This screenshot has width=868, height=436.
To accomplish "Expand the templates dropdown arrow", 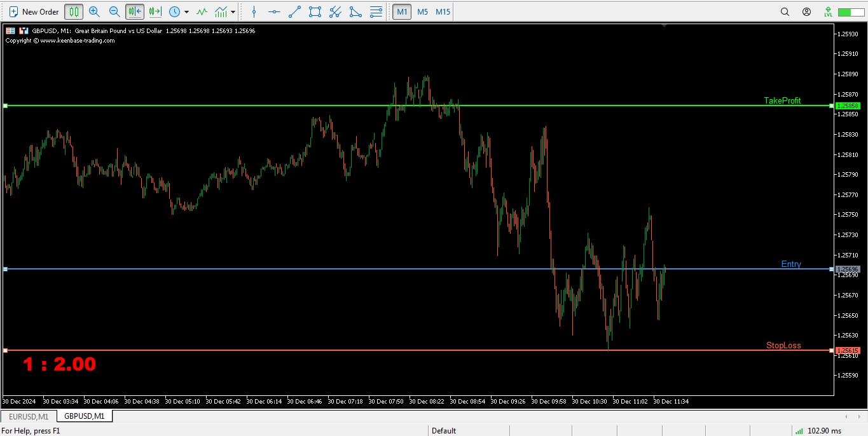I will click(x=233, y=11).
